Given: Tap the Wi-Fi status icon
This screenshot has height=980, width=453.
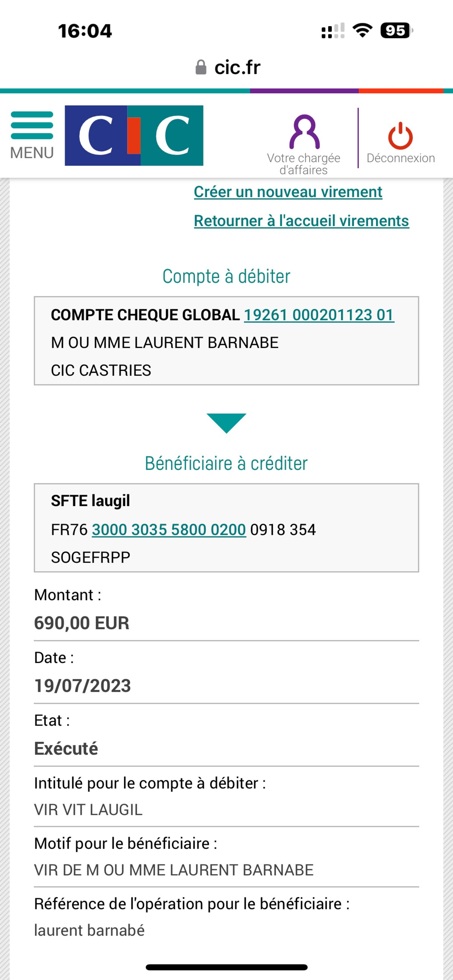Looking at the screenshot, I should (362, 31).
